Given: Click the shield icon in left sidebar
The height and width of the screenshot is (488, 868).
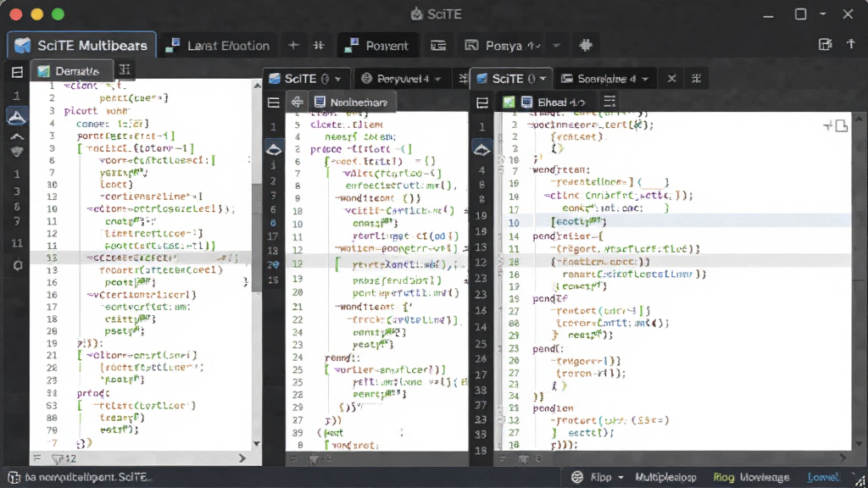Looking at the screenshot, I should pyautogui.click(x=17, y=152).
